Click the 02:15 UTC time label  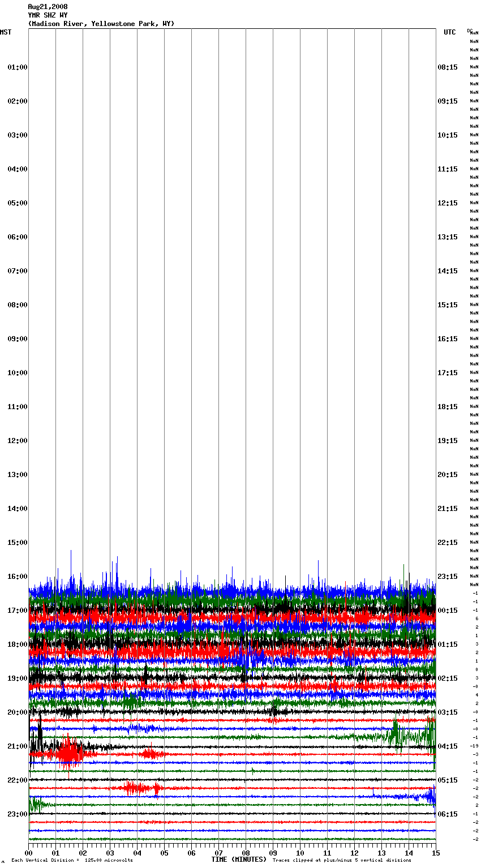(x=448, y=678)
